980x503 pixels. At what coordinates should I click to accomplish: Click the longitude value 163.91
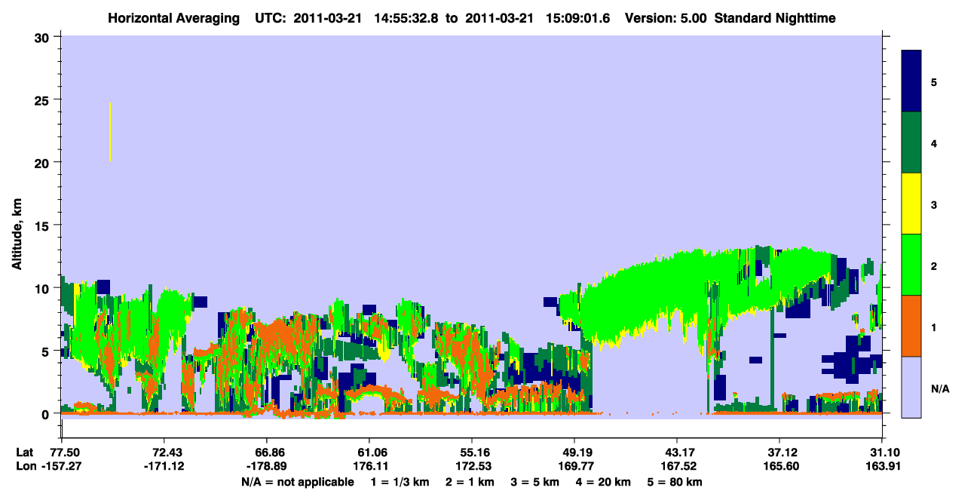(881, 467)
